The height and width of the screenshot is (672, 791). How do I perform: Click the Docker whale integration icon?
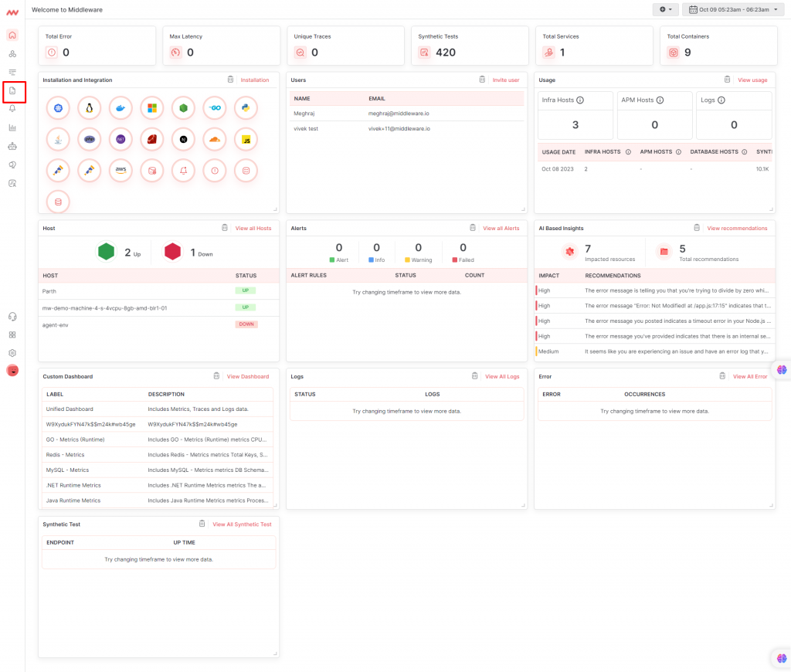coord(121,108)
